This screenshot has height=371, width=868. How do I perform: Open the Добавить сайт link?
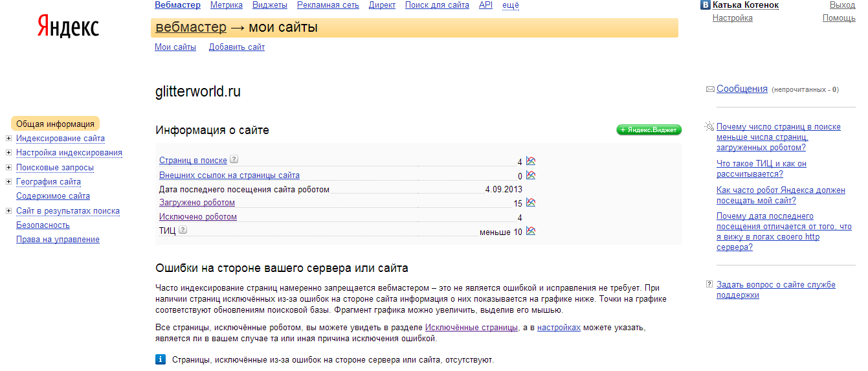pyautogui.click(x=236, y=47)
